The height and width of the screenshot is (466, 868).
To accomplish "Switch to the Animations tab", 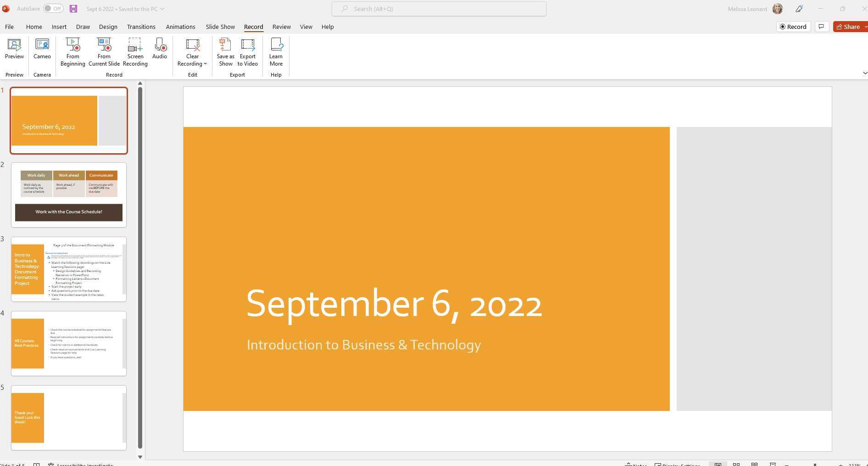I will 180,27.
